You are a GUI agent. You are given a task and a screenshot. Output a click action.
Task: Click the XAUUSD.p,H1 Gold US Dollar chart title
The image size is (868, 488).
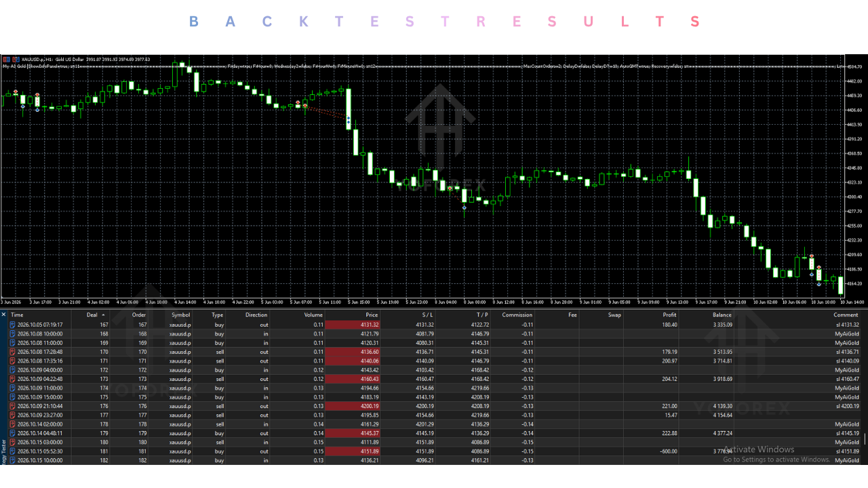click(x=53, y=60)
